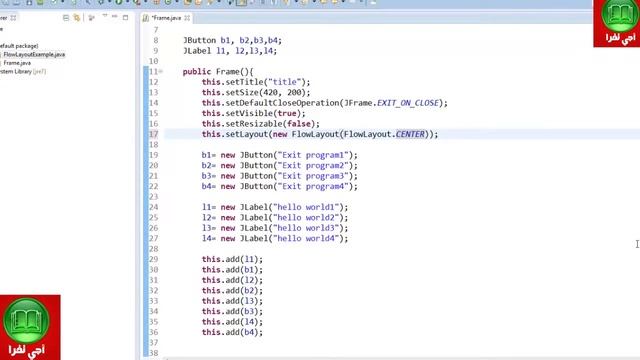Click the "hello world1" label line
This screenshot has width=640, height=360.
click(275, 207)
